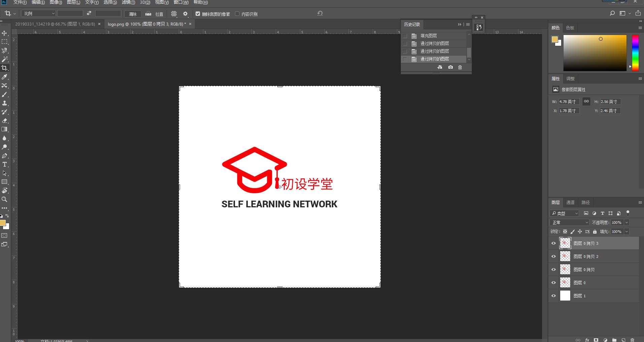The width and height of the screenshot is (644, 342).
Task: Uncheck 删除裁剪的像素 in options bar
Action: (198, 14)
